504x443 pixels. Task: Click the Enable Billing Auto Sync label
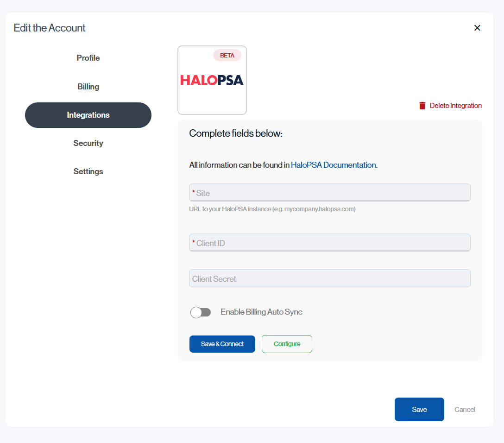pos(261,312)
